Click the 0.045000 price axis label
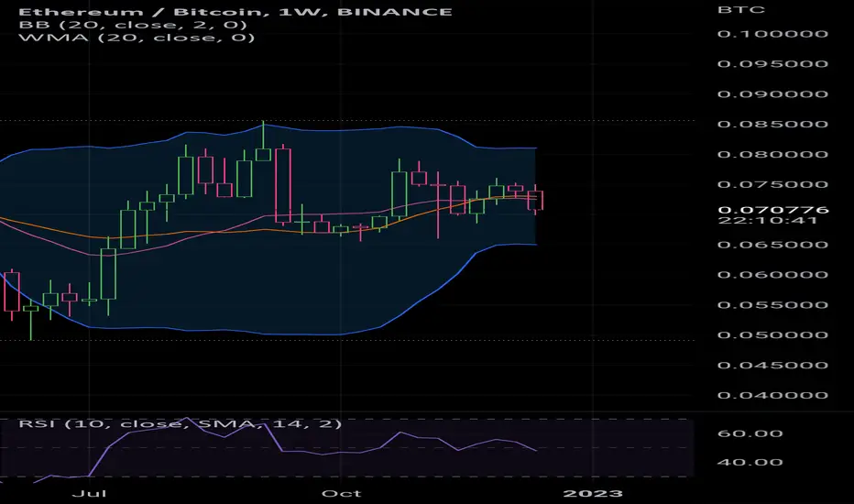The image size is (854, 504). pyautogui.click(x=772, y=365)
